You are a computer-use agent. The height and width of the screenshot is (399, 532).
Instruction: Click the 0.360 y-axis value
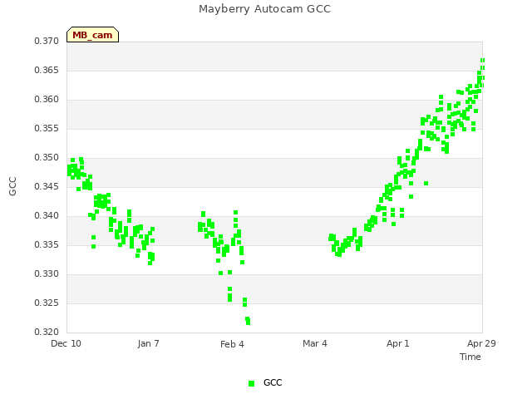click(x=47, y=100)
